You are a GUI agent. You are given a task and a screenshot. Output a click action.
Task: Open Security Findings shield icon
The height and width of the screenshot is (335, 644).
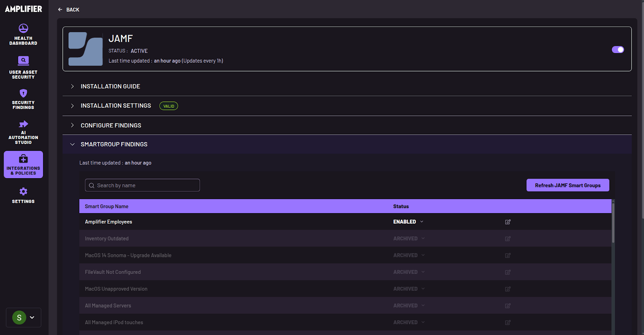[23, 93]
